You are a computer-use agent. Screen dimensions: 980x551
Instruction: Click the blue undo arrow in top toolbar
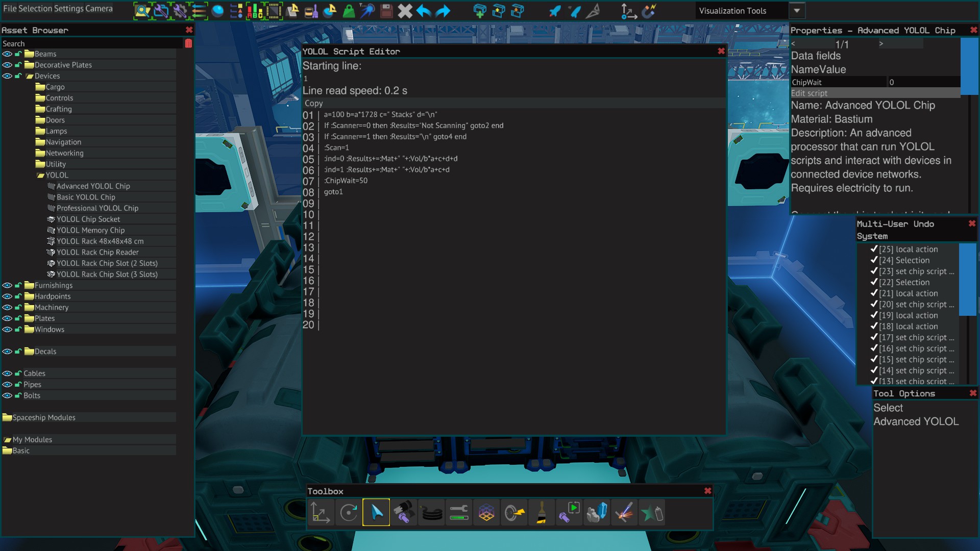(424, 11)
